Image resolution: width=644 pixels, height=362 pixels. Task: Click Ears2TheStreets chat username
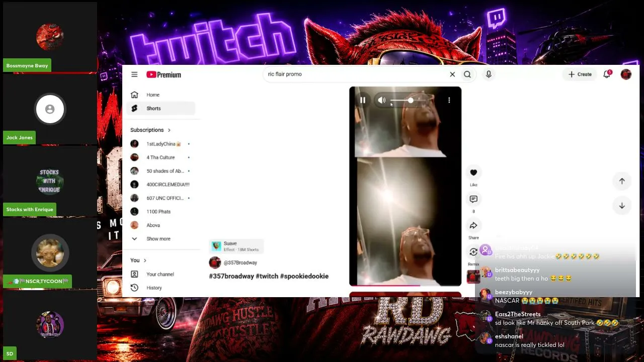[x=518, y=314]
